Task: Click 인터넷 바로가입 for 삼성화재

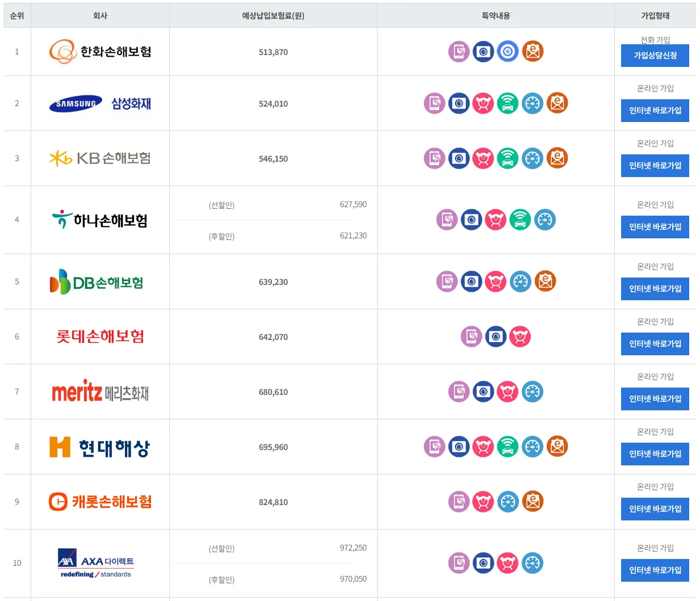Action: click(x=655, y=111)
